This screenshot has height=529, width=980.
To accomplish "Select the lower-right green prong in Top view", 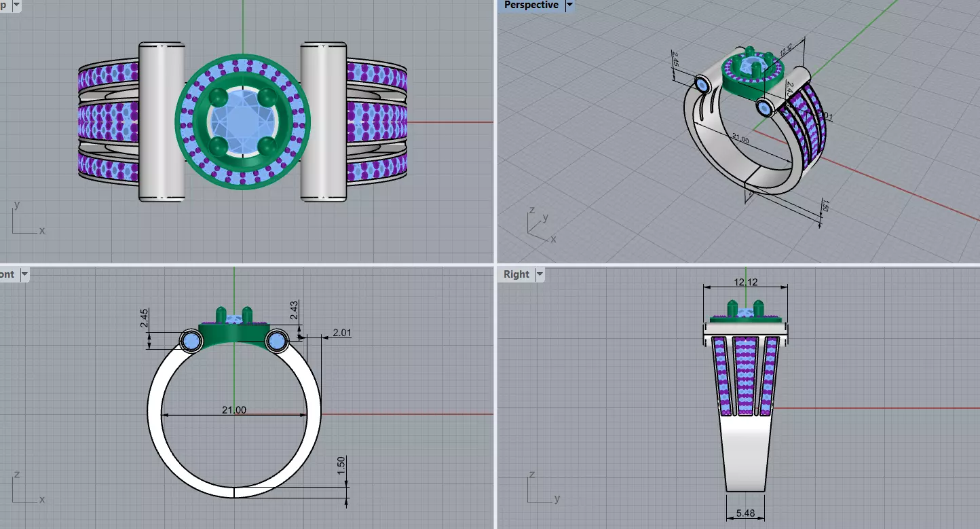I will pos(267,146).
